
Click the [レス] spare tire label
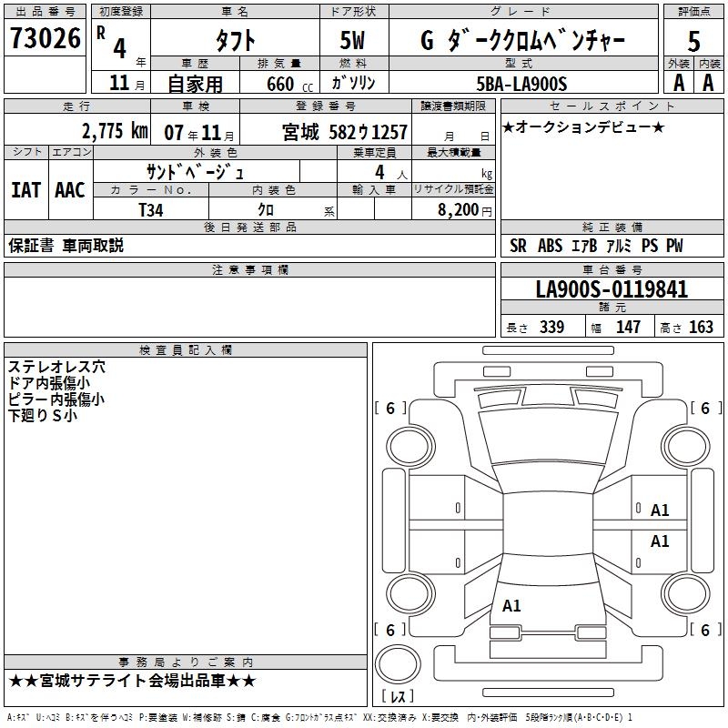(398, 695)
